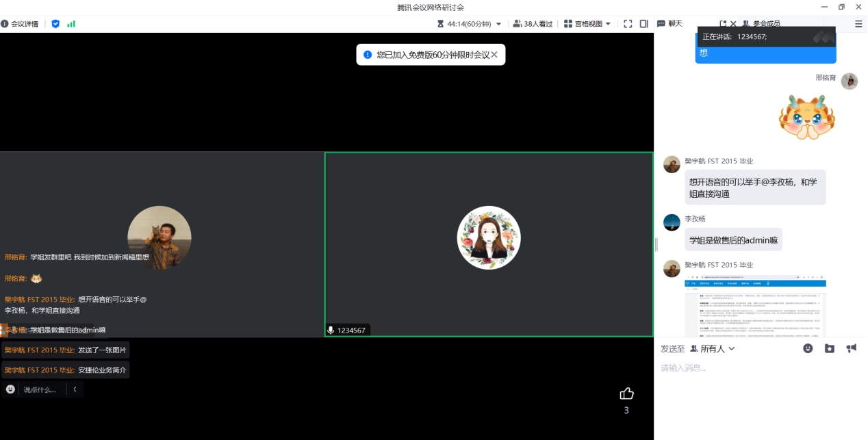Toggle the side panel layout icon
Screen dimensions: 868x440
pyautogui.click(x=644, y=24)
